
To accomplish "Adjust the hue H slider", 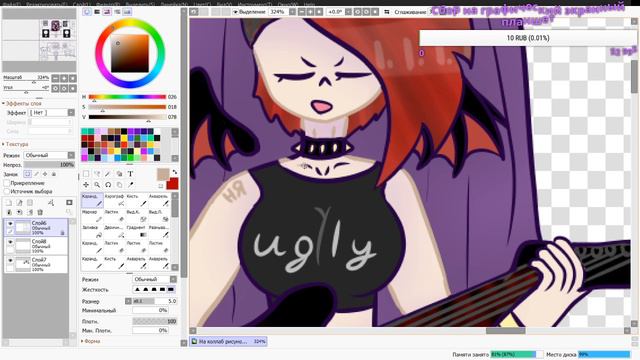I will (127, 97).
